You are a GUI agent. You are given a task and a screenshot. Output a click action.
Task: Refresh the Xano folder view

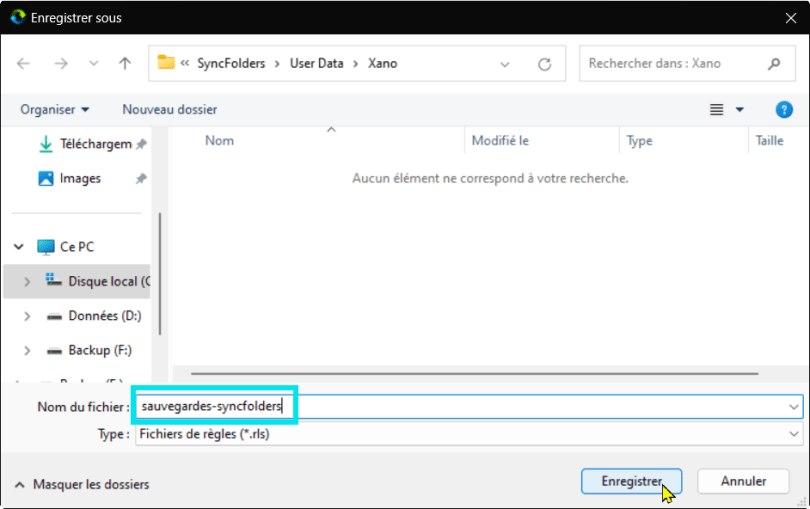click(544, 64)
